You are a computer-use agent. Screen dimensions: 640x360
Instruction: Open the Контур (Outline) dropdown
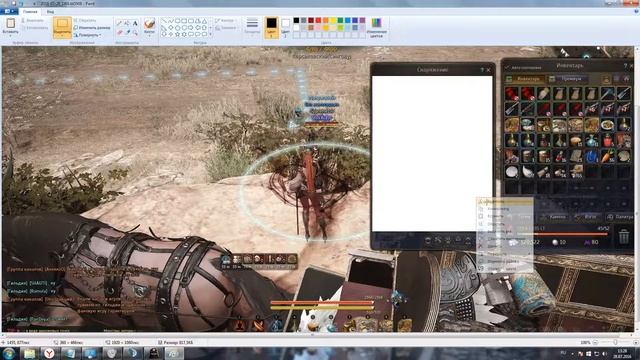pos(225,20)
